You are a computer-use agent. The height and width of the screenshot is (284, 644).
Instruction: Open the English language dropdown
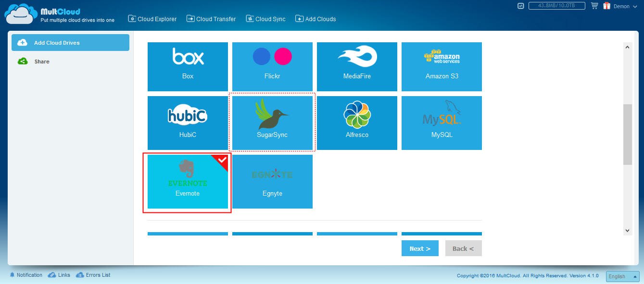623,276
